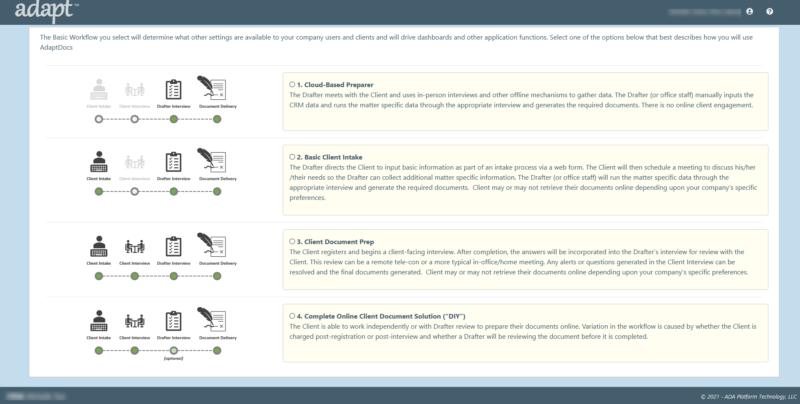Click greyed-out Client Intake icon in first workflow row
The image size is (800, 404).
98,89
